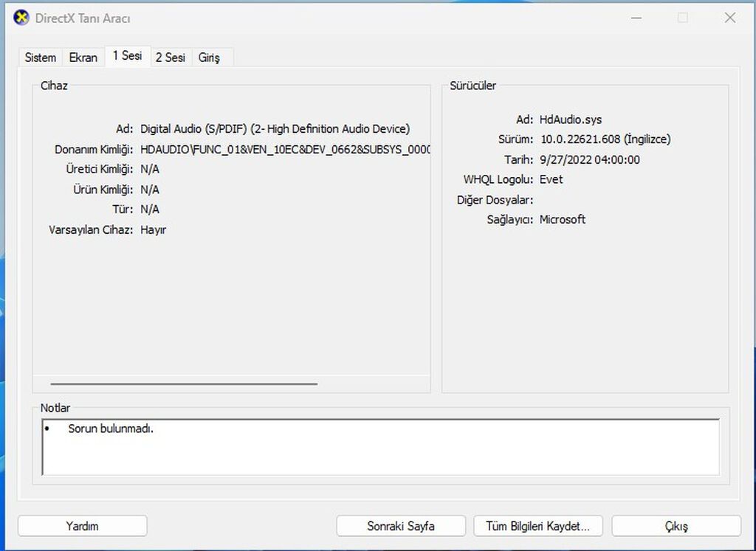This screenshot has width=756, height=551.
Task: Click the Yardım button
Action: (x=83, y=525)
